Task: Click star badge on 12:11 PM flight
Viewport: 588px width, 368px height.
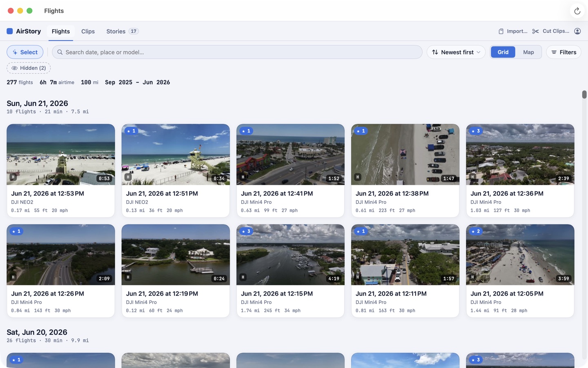Action: tap(361, 231)
